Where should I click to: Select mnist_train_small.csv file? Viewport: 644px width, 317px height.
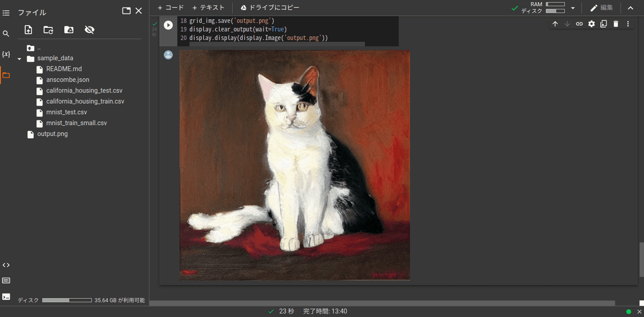point(76,123)
